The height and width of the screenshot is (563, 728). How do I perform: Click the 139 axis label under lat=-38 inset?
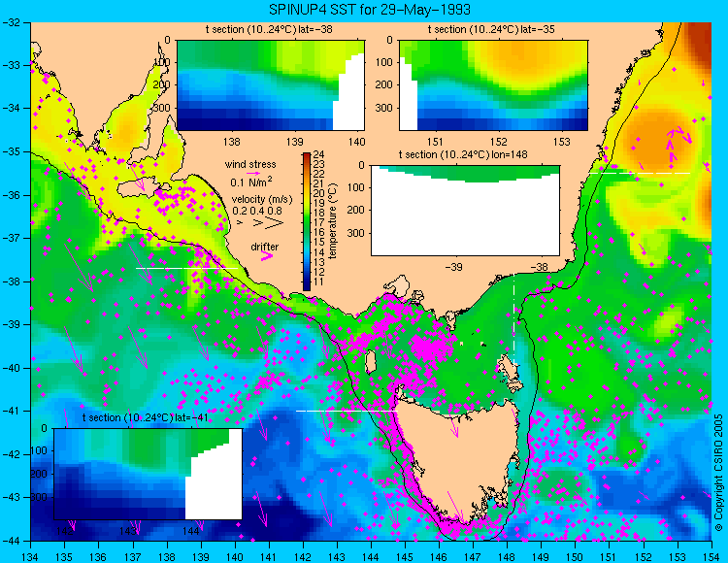click(x=294, y=142)
